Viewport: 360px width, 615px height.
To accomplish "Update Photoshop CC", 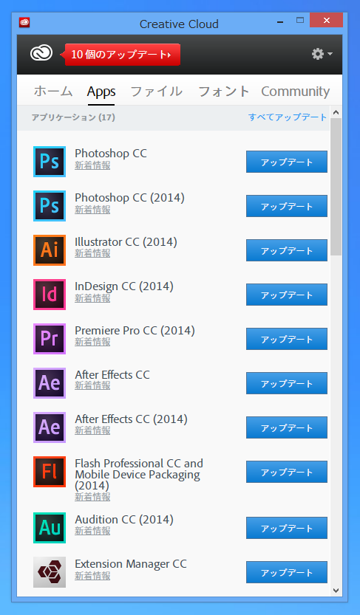I will pos(287,162).
